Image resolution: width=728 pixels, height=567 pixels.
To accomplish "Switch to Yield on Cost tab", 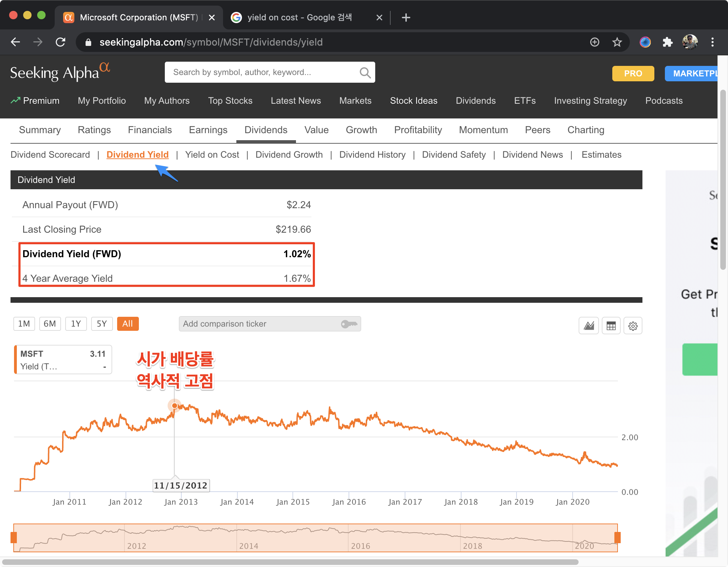I will point(212,155).
